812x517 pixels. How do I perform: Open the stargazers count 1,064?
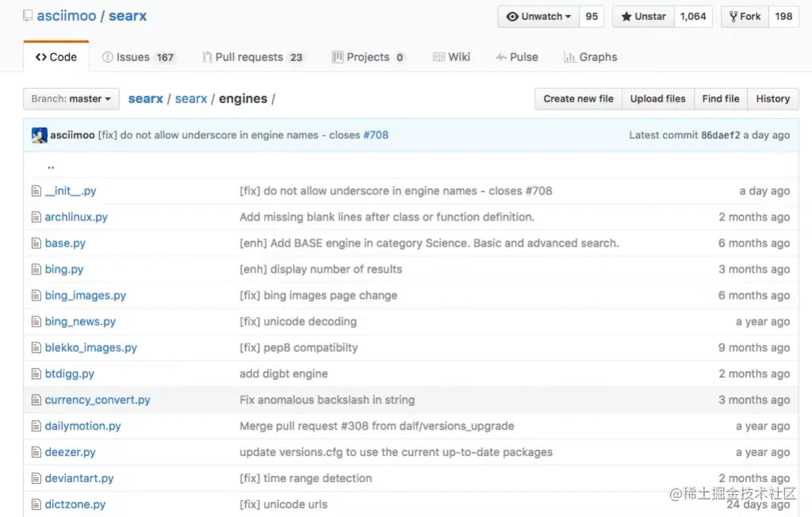pos(693,17)
